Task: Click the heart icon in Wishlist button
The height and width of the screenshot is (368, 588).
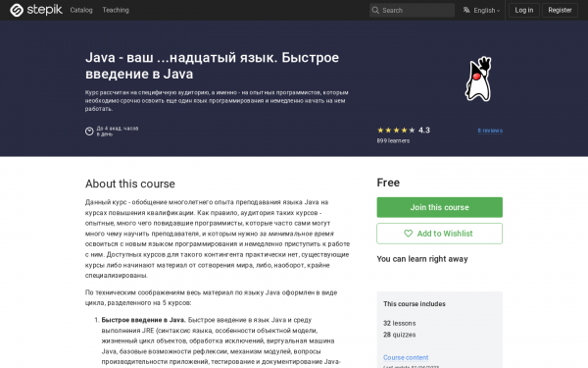Action: point(409,234)
